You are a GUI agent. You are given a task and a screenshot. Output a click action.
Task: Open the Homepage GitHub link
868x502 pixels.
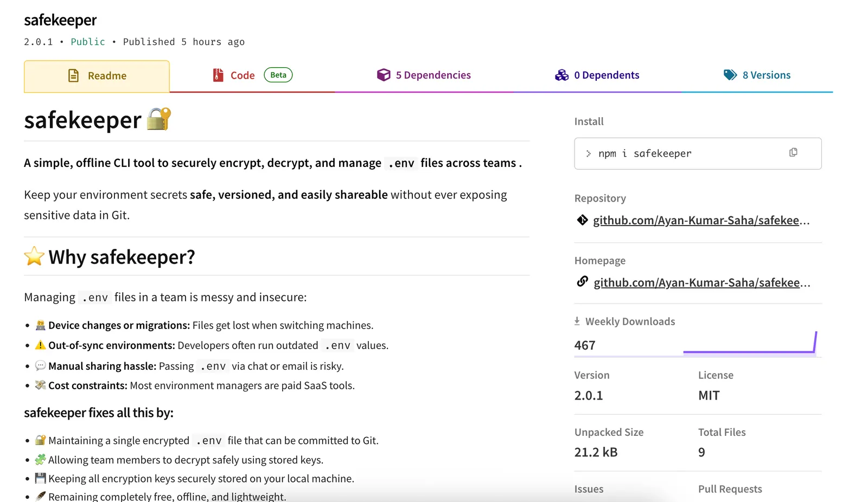tap(701, 282)
